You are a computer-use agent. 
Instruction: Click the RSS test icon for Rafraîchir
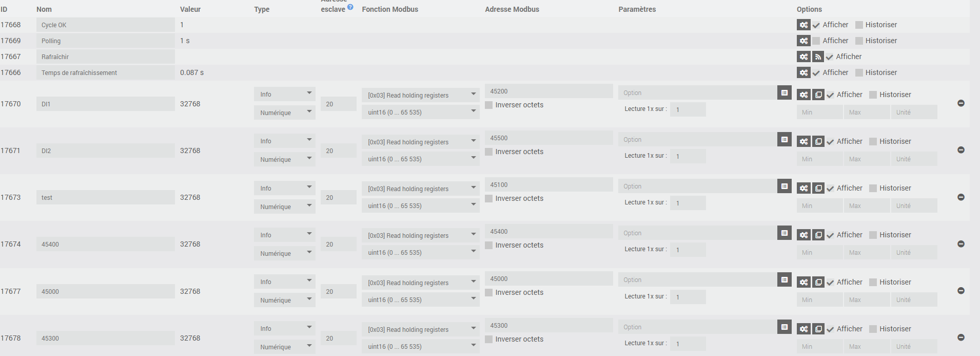tap(818, 57)
